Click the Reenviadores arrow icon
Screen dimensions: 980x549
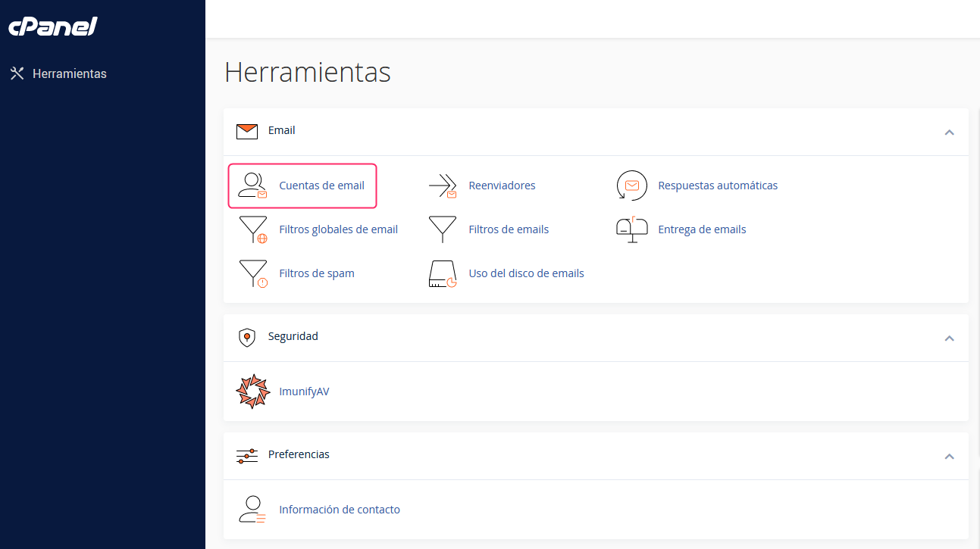(x=443, y=186)
